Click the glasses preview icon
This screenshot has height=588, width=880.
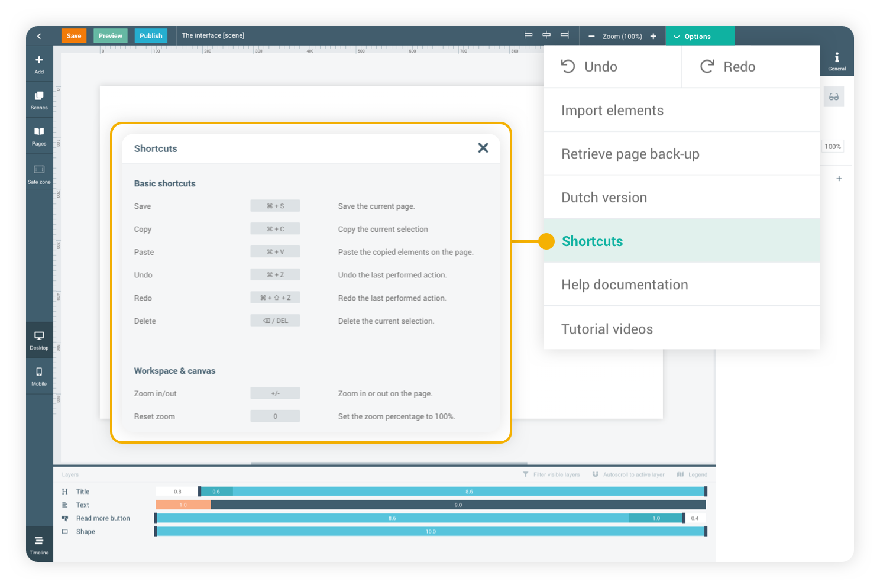point(833,97)
